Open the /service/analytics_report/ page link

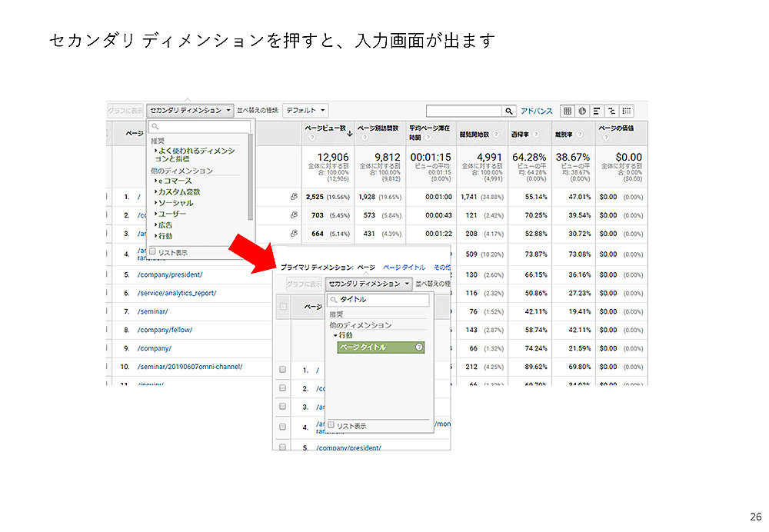177,293
